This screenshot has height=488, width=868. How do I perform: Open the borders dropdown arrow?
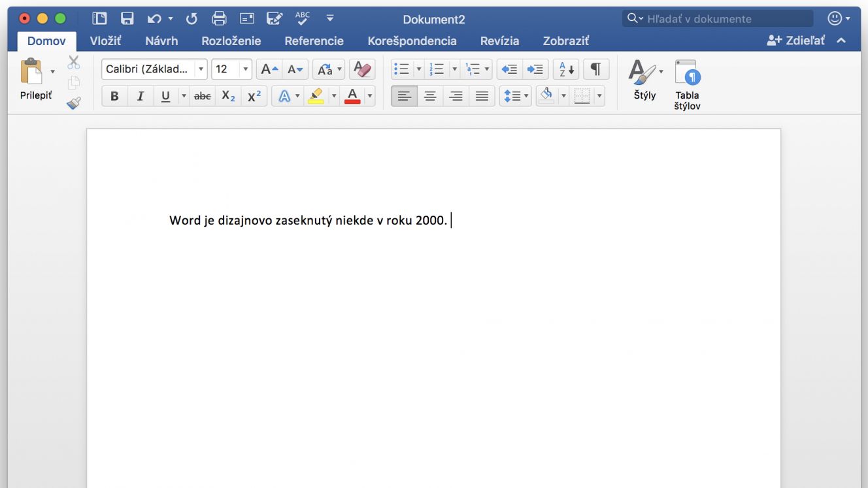(x=599, y=96)
